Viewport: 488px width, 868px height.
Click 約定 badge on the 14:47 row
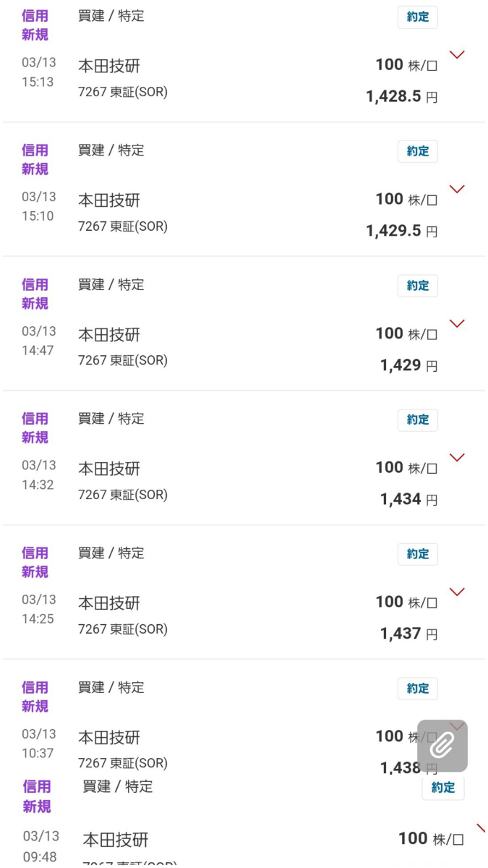click(x=417, y=286)
